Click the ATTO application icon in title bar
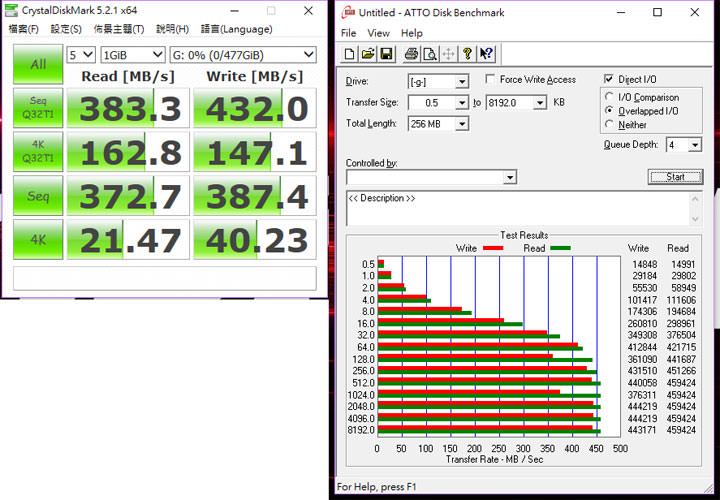The width and height of the screenshot is (720, 500). coord(347,13)
